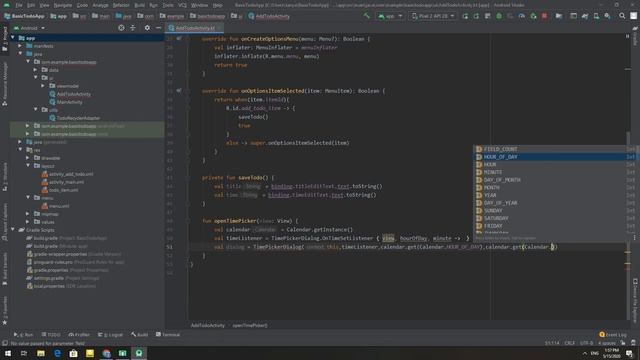Open Chrome from the taskbar
The image size is (640, 360).
(107, 353)
